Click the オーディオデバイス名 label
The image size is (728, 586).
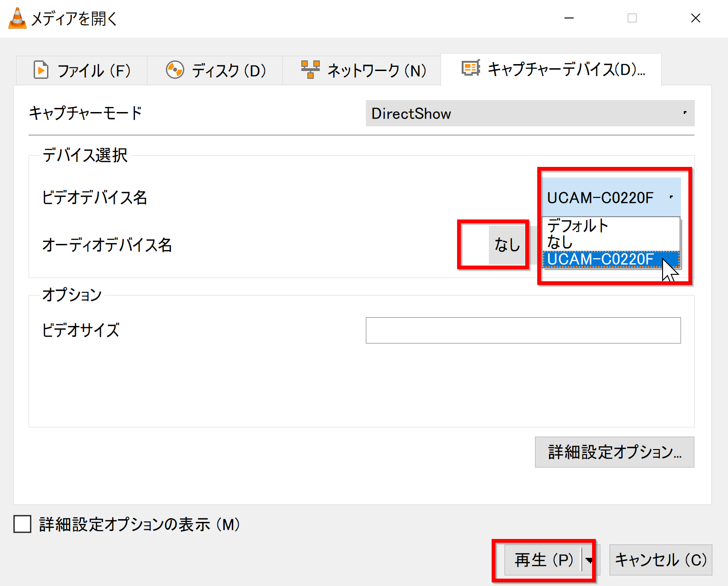point(107,245)
